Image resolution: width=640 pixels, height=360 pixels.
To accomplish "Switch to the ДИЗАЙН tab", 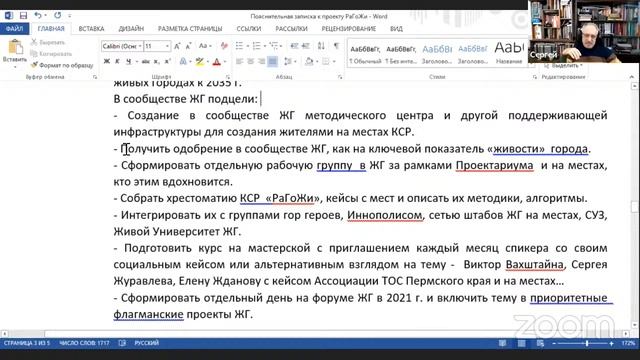I will pyautogui.click(x=131, y=29).
